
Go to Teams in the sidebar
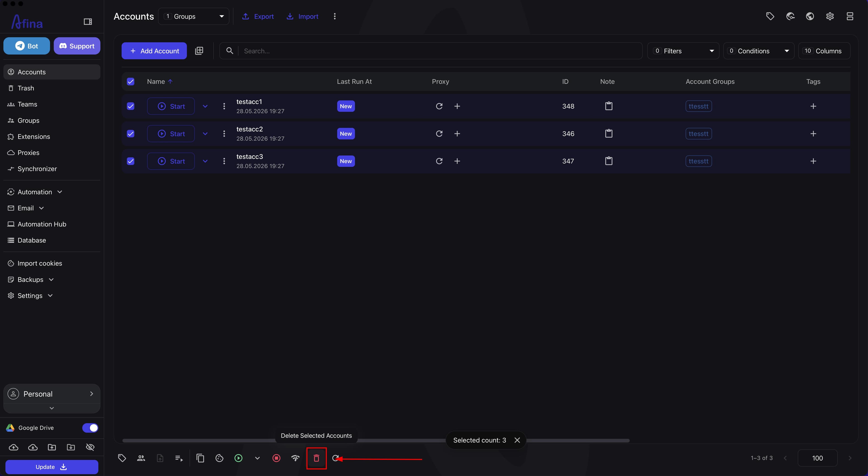coord(52,104)
